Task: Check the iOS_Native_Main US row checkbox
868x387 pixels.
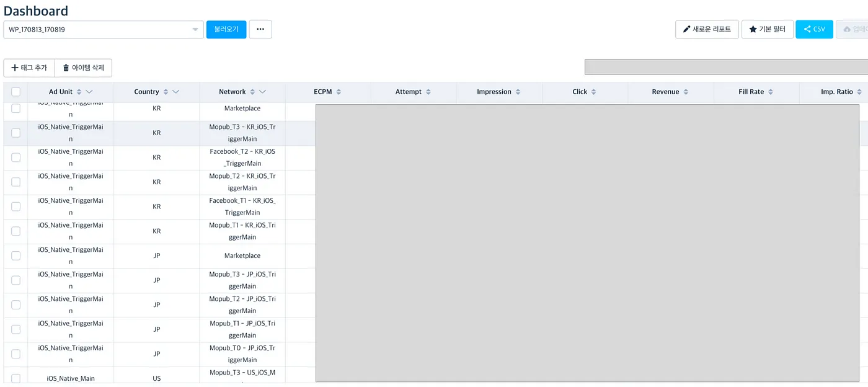Action: pyautogui.click(x=15, y=378)
